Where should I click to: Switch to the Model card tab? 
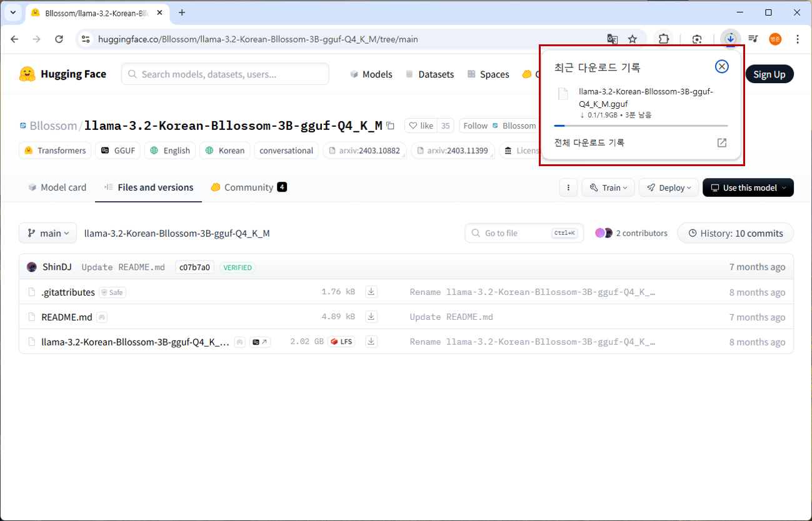point(57,187)
